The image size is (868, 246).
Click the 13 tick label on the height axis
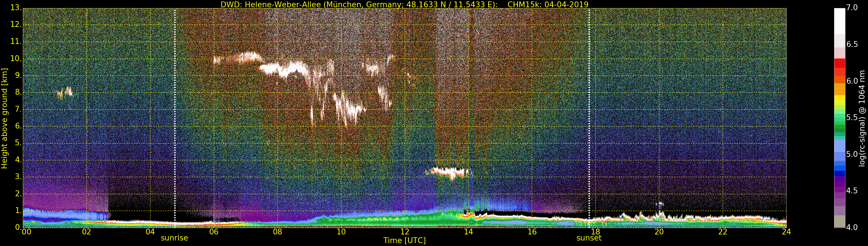point(16,8)
